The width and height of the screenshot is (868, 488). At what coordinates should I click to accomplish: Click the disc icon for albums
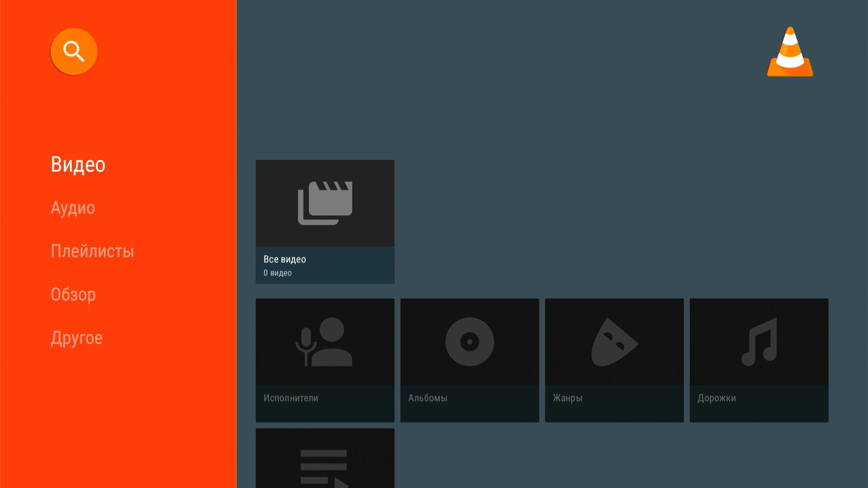(x=469, y=342)
